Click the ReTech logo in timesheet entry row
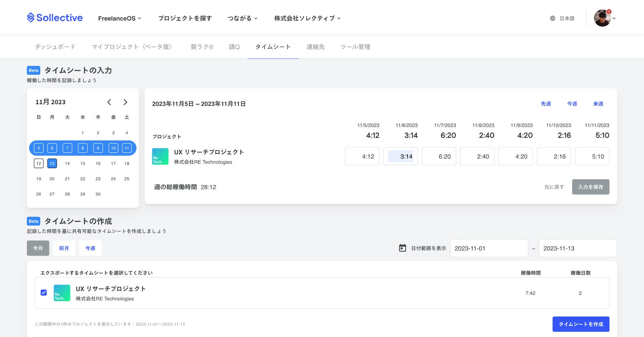Screen dimensions: 644x337 (x=160, y=156)
